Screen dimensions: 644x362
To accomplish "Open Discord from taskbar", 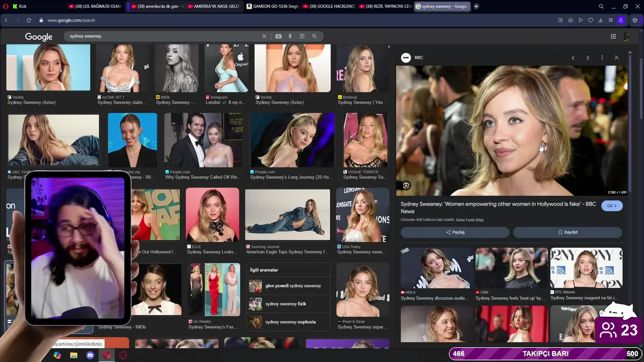I will (90, 355).
